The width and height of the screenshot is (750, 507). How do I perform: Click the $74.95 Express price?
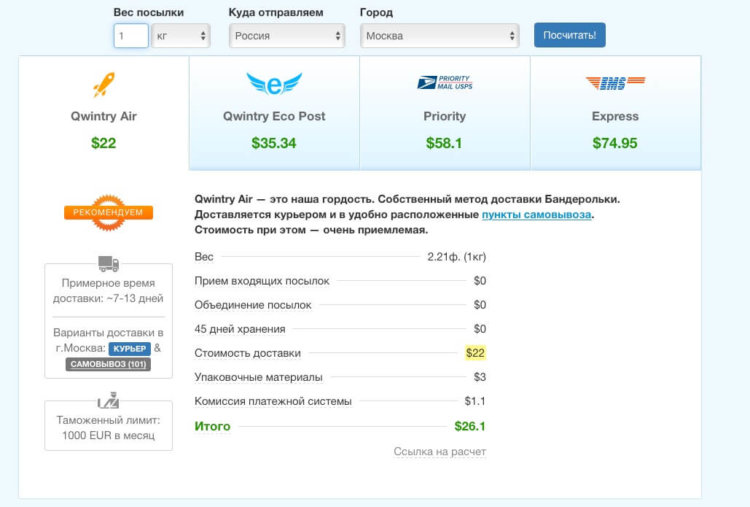tap(615, 143)
